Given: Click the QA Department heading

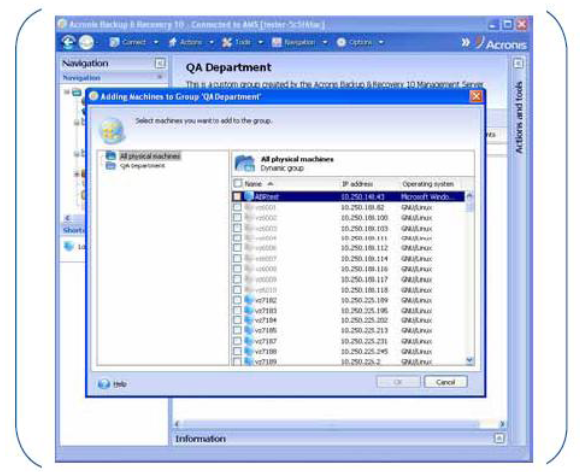Looking at the screenshot, I should click(229, 67).
